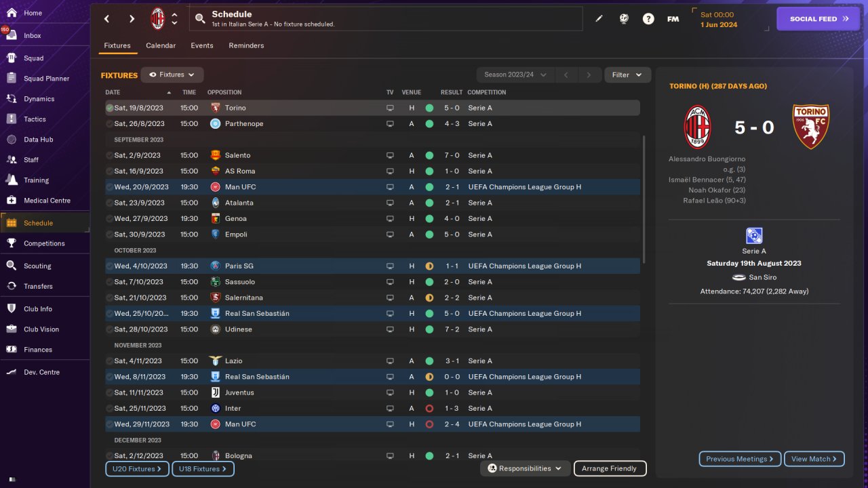Toggle the checkmark on Atalanta 23/9/2023 fixture
The width and height of the screenshot is (868, 488).
point(109,203)
